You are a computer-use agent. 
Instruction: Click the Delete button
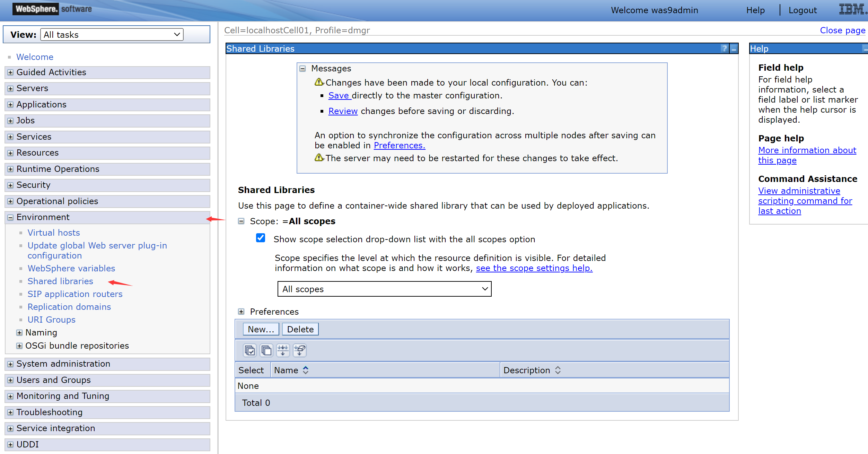tap(300, 329)
